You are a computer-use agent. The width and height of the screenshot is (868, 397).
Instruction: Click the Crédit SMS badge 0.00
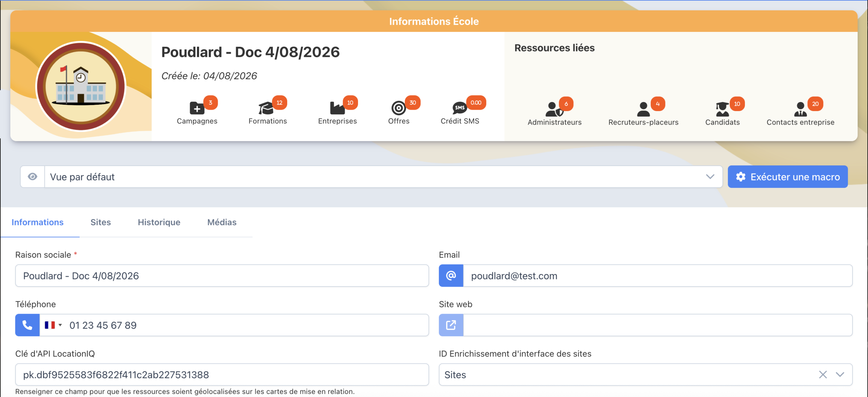[x=476, y=103]
